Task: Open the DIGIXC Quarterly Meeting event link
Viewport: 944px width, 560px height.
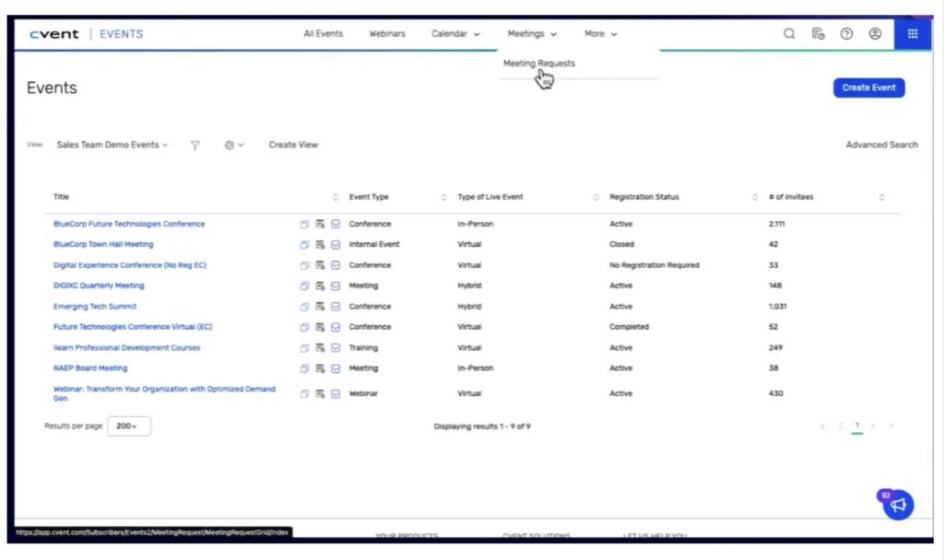Action: pyautogui.click(x=99, y=286)
